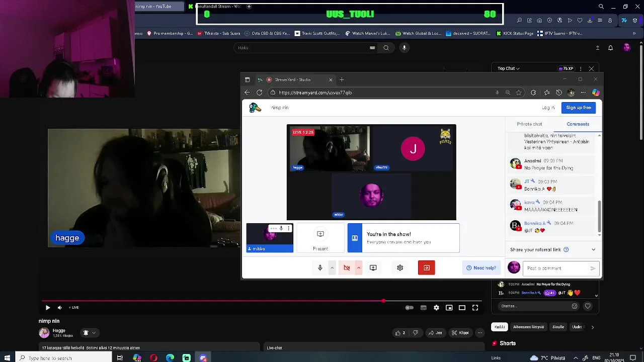Click the heart reaction in YouTube chat

coord(588,306)
